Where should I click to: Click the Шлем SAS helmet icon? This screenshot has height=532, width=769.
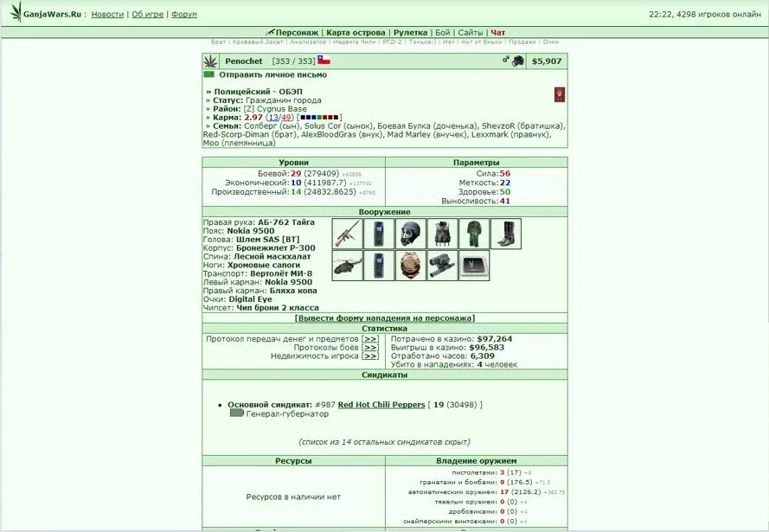[x=411, y=234]
